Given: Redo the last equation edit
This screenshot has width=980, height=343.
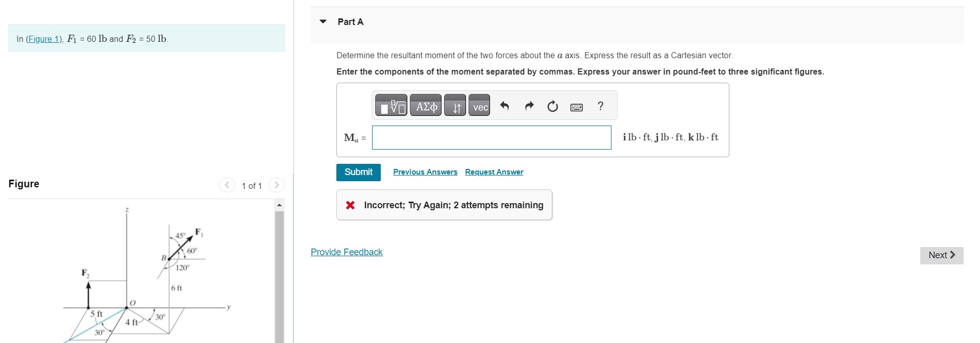Looking at the screenshot, I should pyautogui.click(x=529, y=106).
